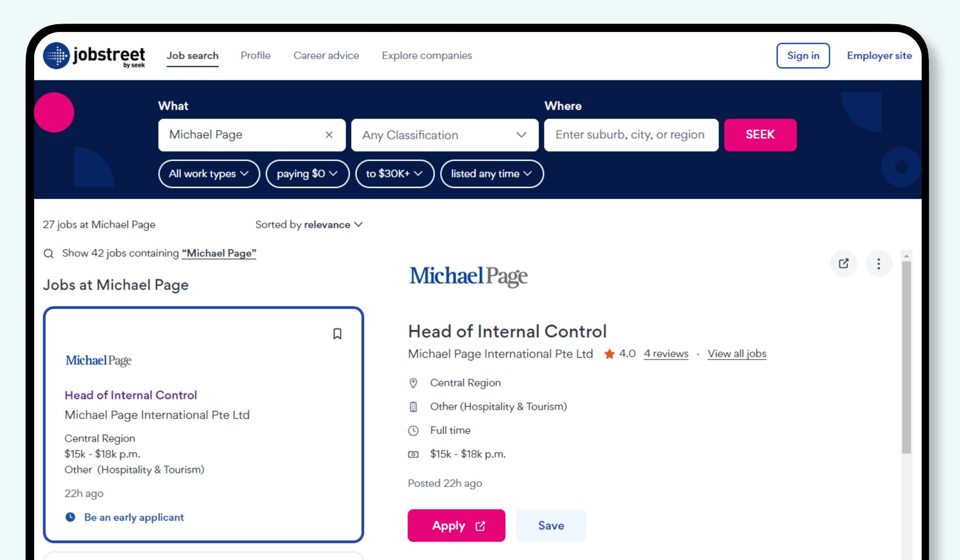960x560 pixels.
Task: Click the salary icon beside $15k - $18k
Action: tap(414, 454)
